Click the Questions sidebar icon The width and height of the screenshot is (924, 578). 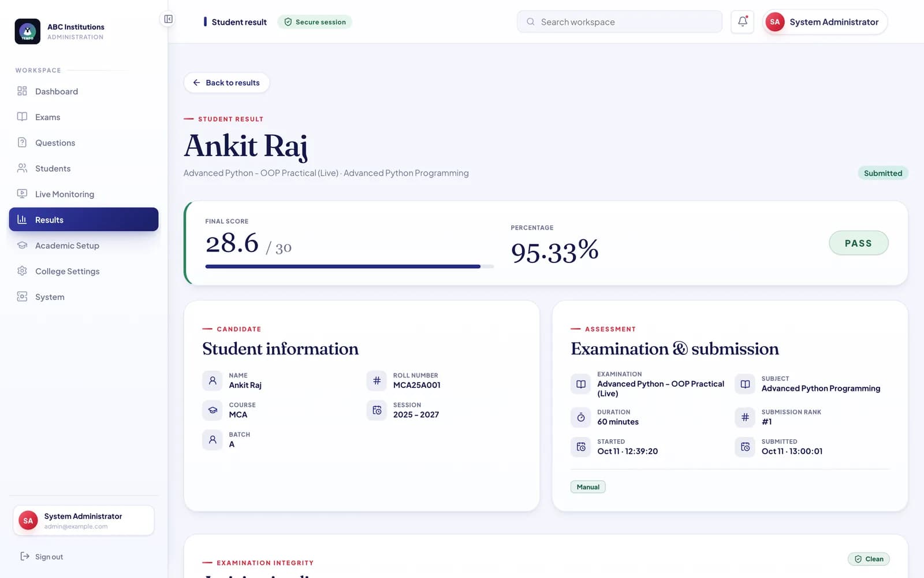click(22, 143)
